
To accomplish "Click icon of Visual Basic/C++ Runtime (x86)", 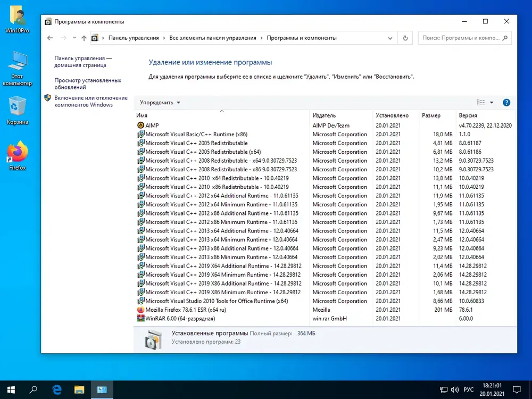I will (140, 134).
